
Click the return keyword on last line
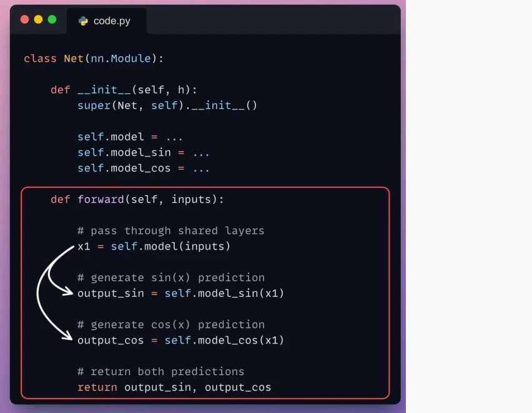point(97,387)
